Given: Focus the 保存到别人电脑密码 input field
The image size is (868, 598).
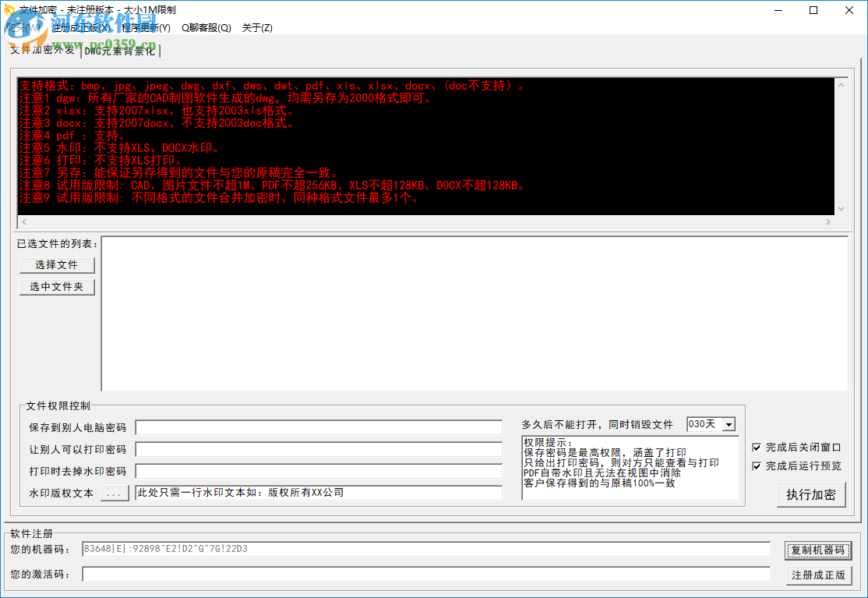Looking at the screenshot, I should coord(319,427).
